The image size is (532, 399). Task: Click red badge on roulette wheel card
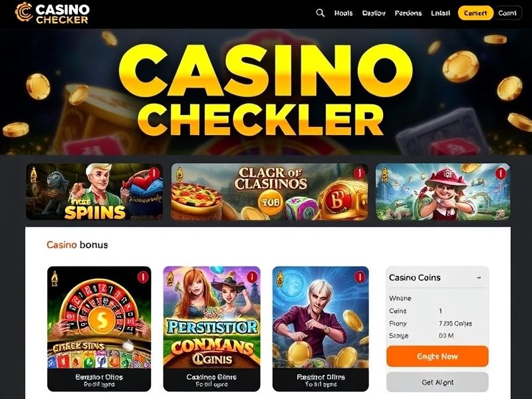(x=143, y=277)
